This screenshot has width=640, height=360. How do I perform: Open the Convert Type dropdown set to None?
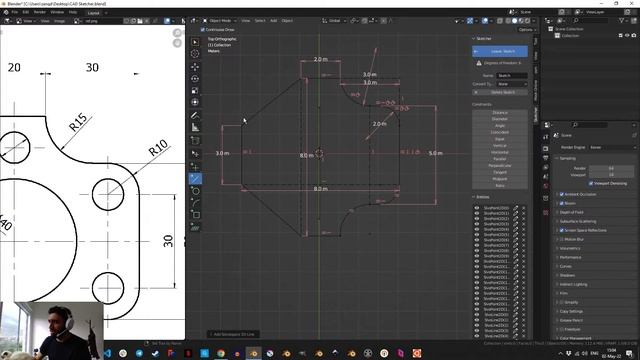pos(512,84)
